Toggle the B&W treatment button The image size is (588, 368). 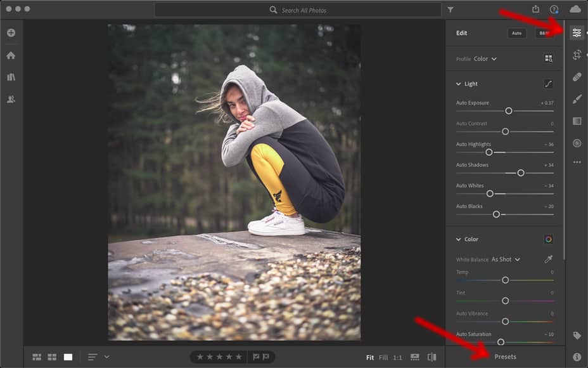tap(544, 33)
